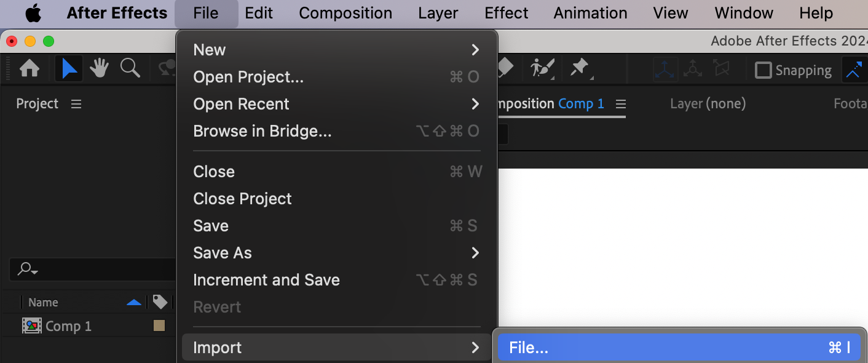Click the Home icon in toolbar
This screenshot has height=363, width=868.
click(x=30, y=68)
